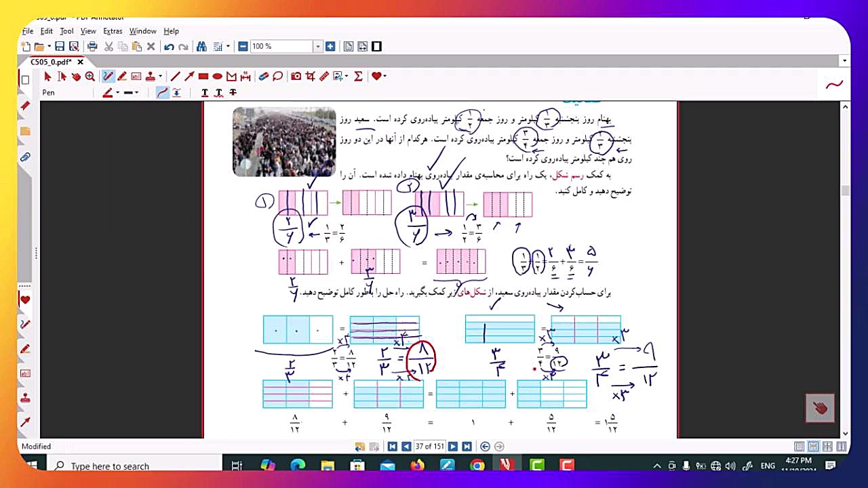Click the page number field showing 37 of 151

tap(429, 447)
